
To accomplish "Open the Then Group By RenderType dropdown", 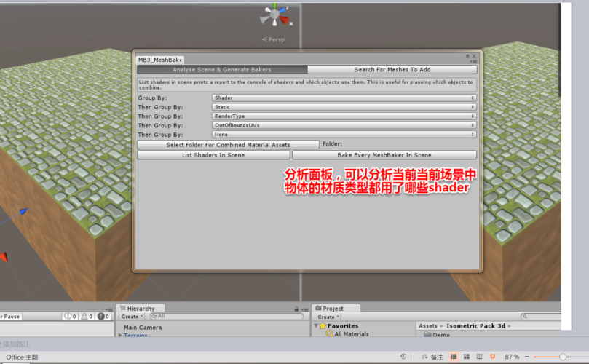I will click(x=344, y=116).
